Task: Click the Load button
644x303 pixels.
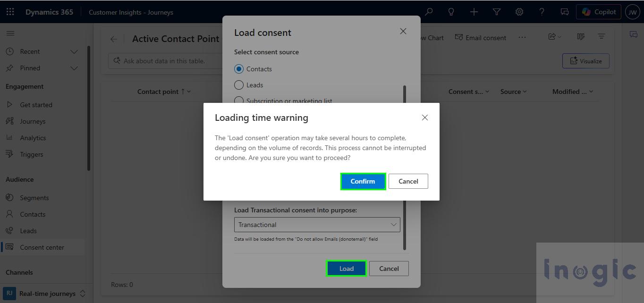Action: point(346,269)
